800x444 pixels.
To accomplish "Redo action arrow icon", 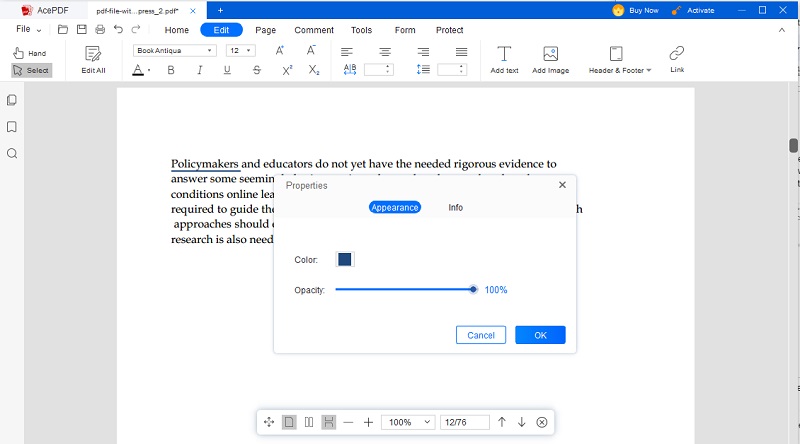I will [x=136, y=30].
